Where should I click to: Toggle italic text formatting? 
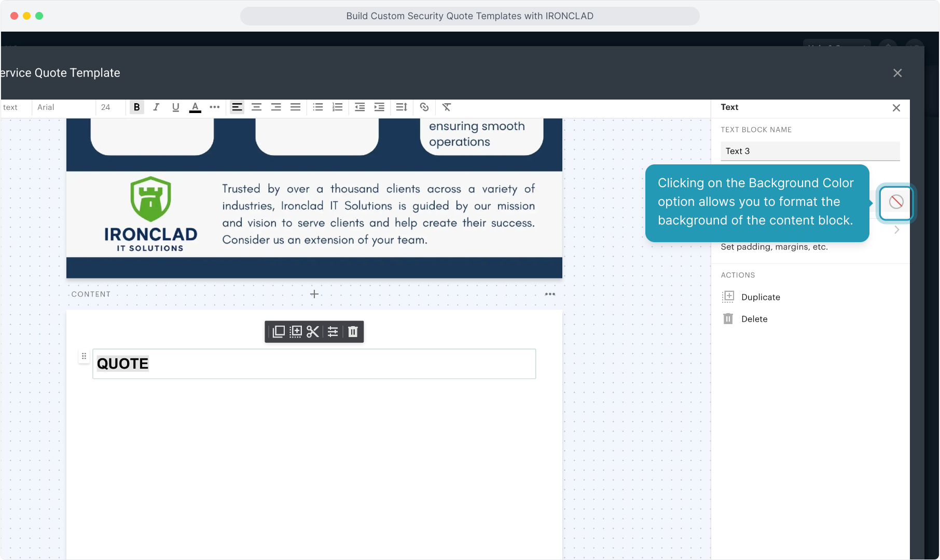(156, 107)
